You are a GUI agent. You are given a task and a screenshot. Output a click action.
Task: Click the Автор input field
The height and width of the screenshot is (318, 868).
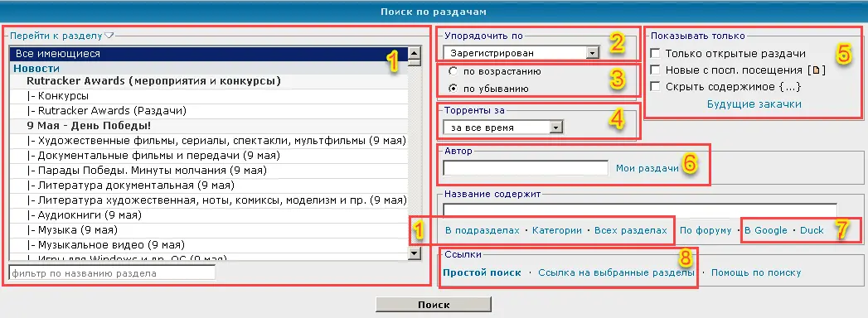click(526, 168)
